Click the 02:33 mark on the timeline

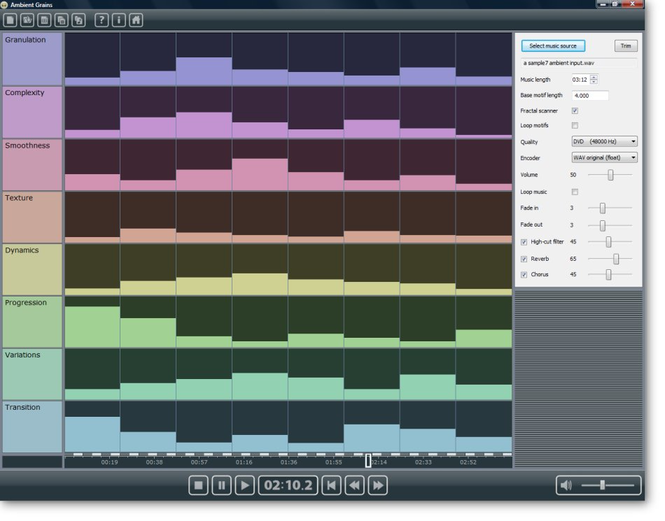click(423, 462)
